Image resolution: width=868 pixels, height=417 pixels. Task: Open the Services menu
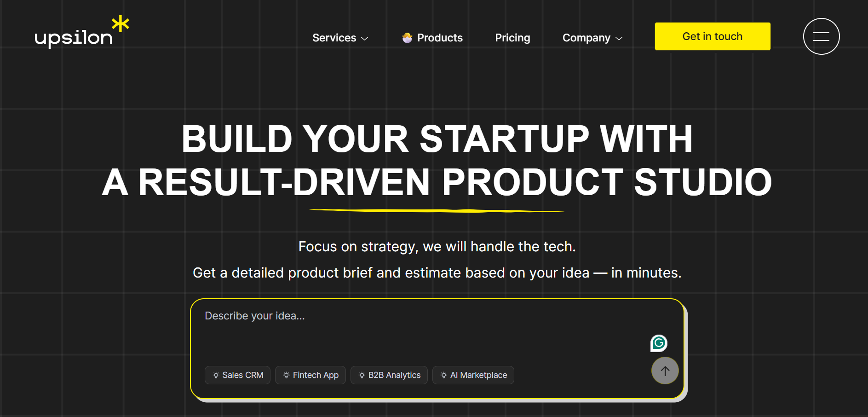pyautogui.click(x=340, y=38)
